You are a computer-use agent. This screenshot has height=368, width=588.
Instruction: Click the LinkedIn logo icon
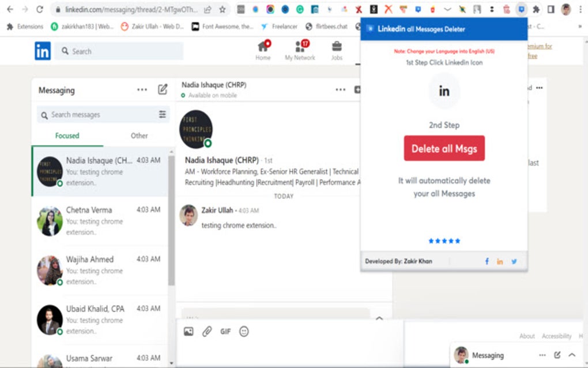42,50
